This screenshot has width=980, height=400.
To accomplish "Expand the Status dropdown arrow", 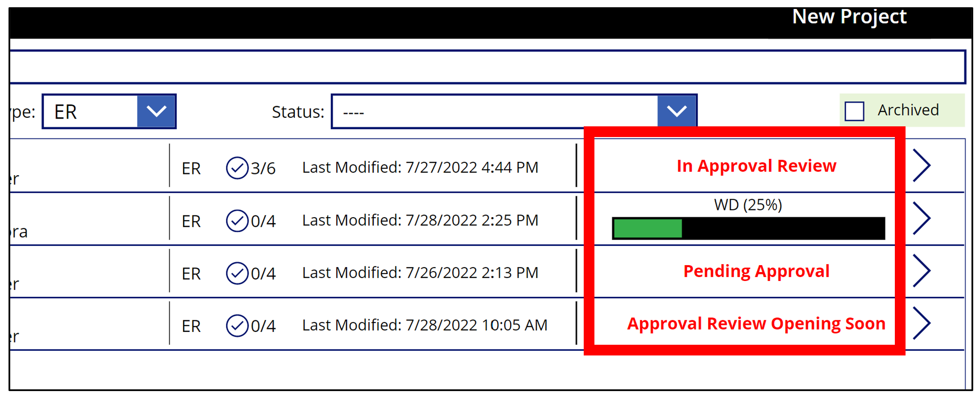I will tap(677, 111).
